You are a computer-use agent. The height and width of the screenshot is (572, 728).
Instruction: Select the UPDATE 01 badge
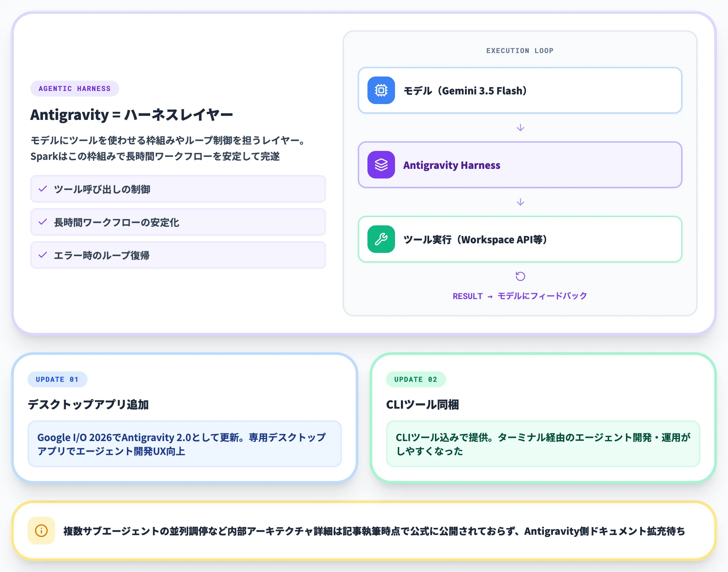coord(57,379)
